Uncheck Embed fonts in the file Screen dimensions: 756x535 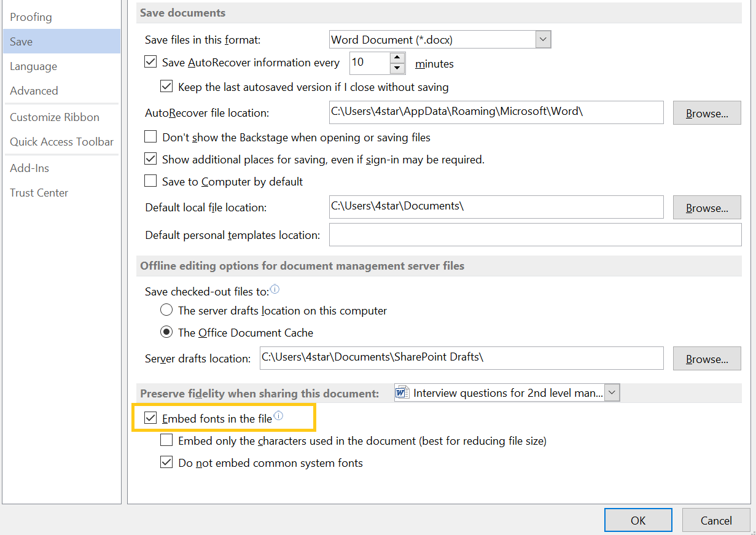tap(150, 418)
